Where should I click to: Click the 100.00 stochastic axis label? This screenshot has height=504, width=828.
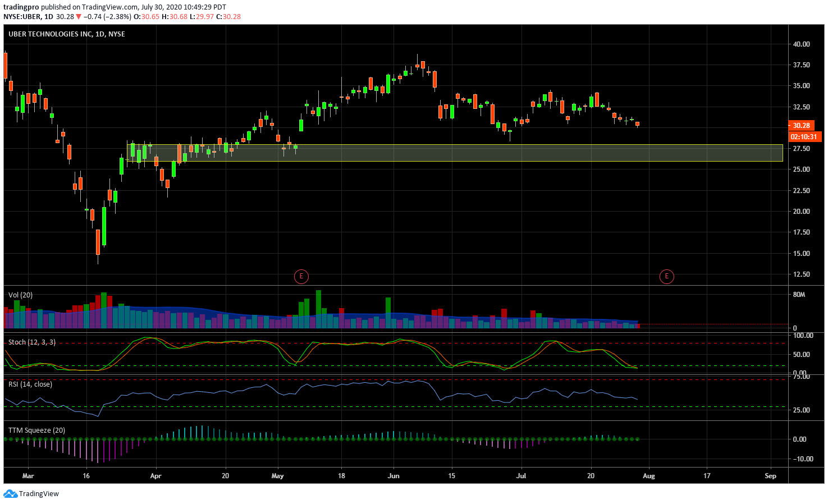(803, 336)
